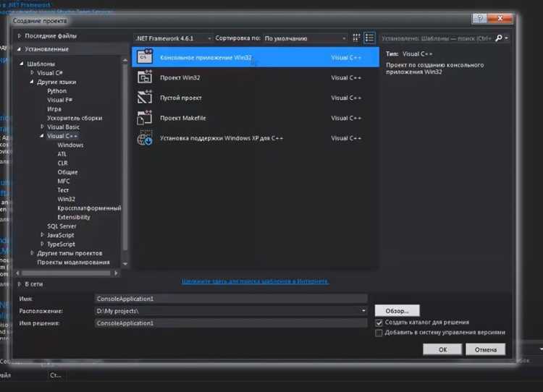Select Проекты моделирования tree item

[x=73, y=263]
